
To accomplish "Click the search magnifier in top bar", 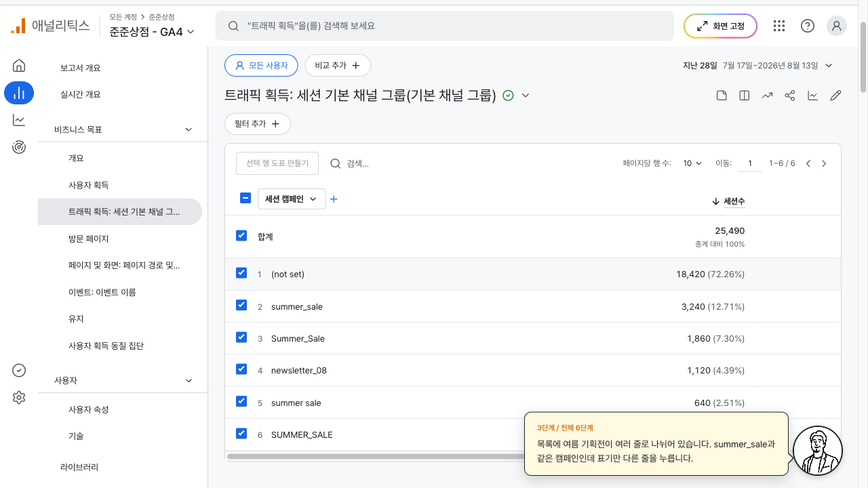I will 233,26.
